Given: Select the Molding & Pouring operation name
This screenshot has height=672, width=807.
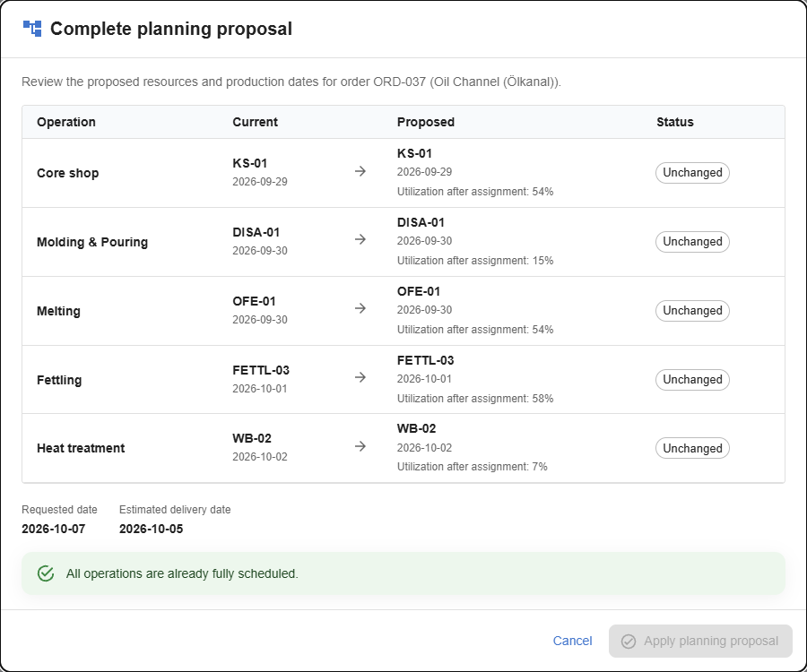Looking at the screenshot, I should (x=92, y=242).
